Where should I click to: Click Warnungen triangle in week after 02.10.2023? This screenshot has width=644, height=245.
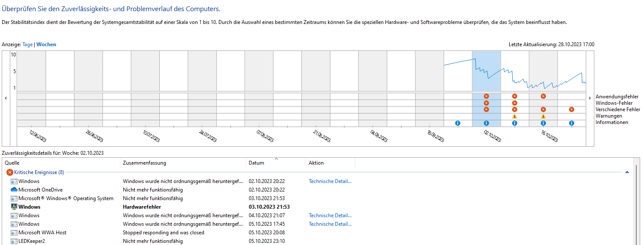(515, 116)
